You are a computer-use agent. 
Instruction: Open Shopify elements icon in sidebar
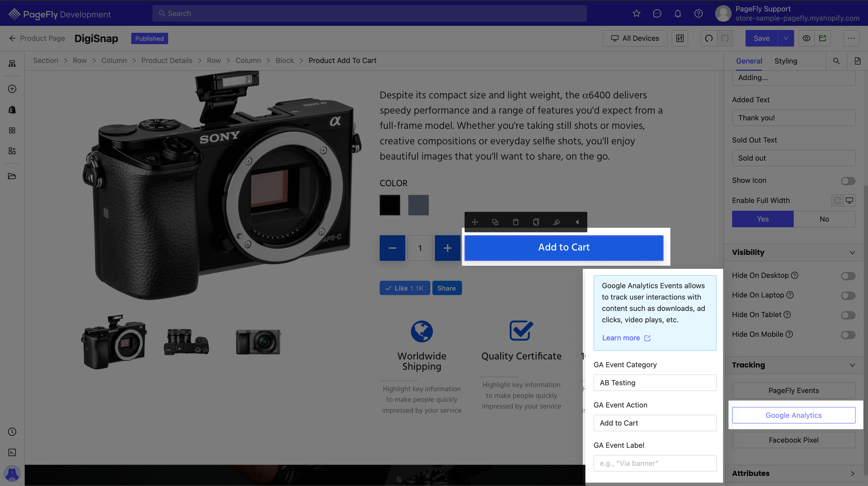pos(12,109)
